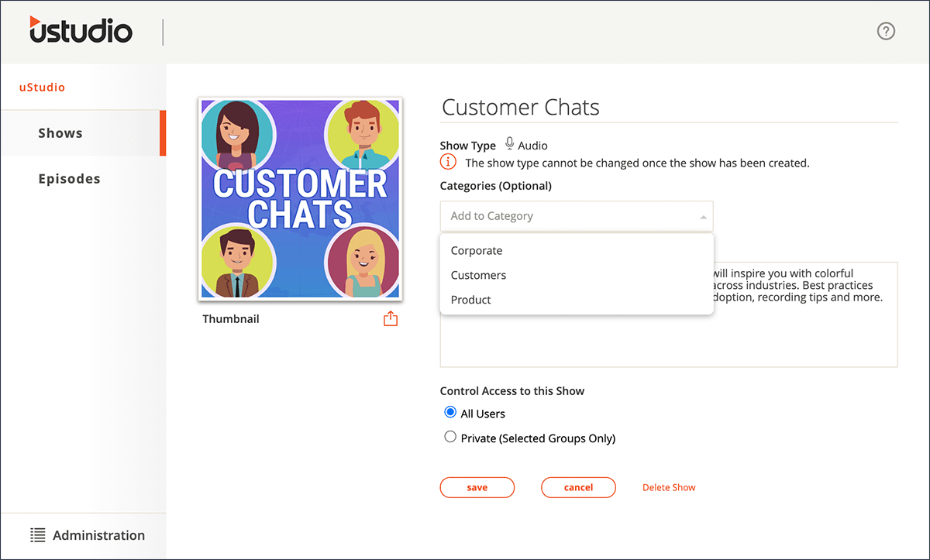930x560 pixels.
Task: Click the Administration list icon
Action: [x=38, y=535]
